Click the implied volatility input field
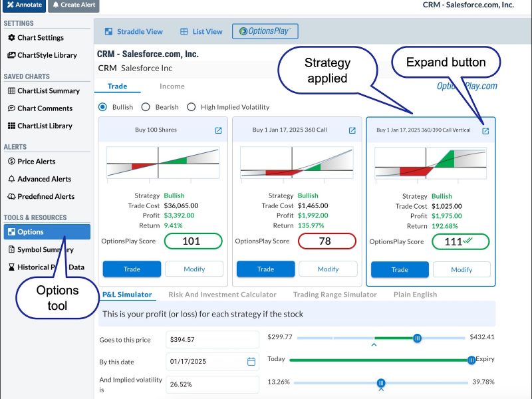 click(213, 384)
